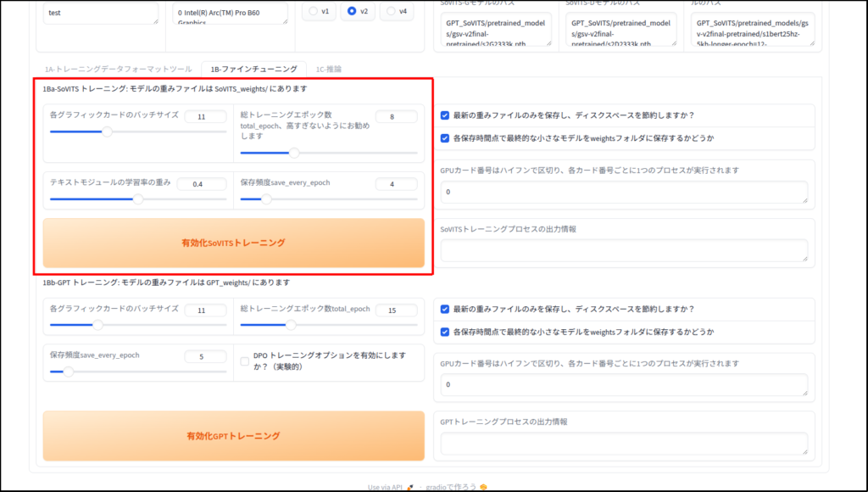Start training with 有効化SoVITSトレーニング button
This screenshot has height=492, width=868.
coord(233,243)
